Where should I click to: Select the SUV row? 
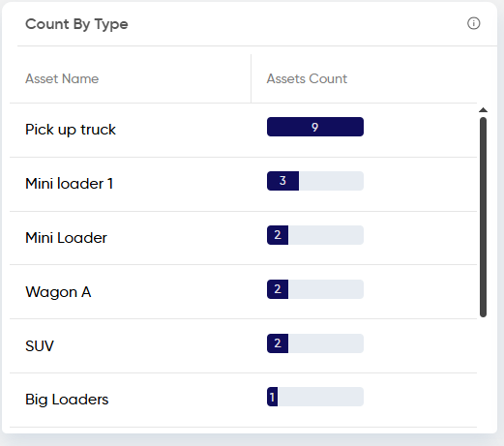[243, 346]
